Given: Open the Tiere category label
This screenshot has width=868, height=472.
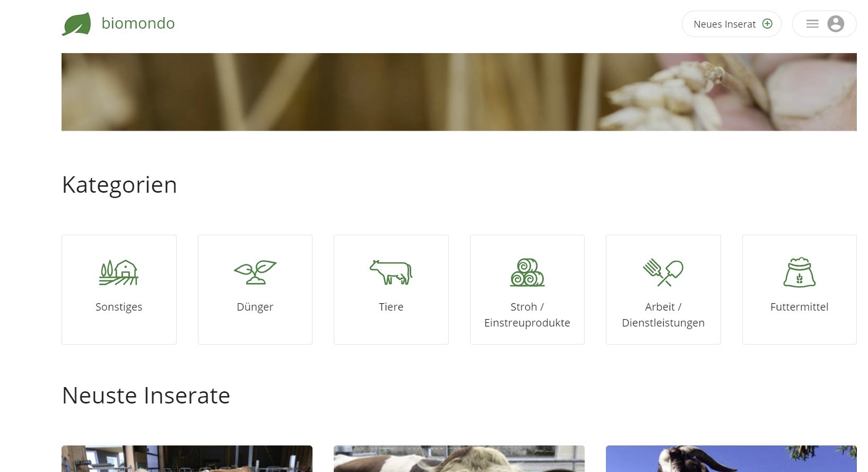Looking at the screenshot, I should pyautogui.click(x=391, y=307).
